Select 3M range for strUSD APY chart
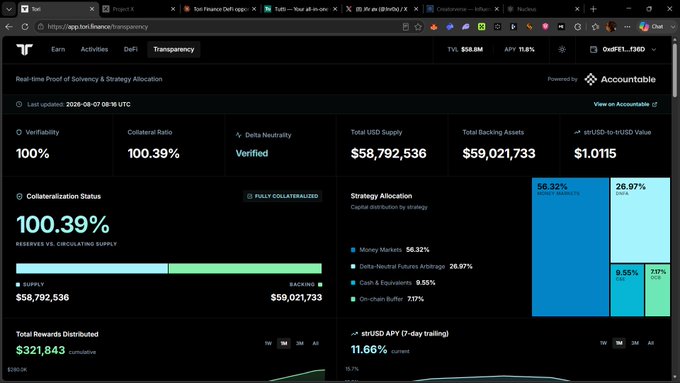The height and width of the screenshot is (383, 680). coord(635,343)
